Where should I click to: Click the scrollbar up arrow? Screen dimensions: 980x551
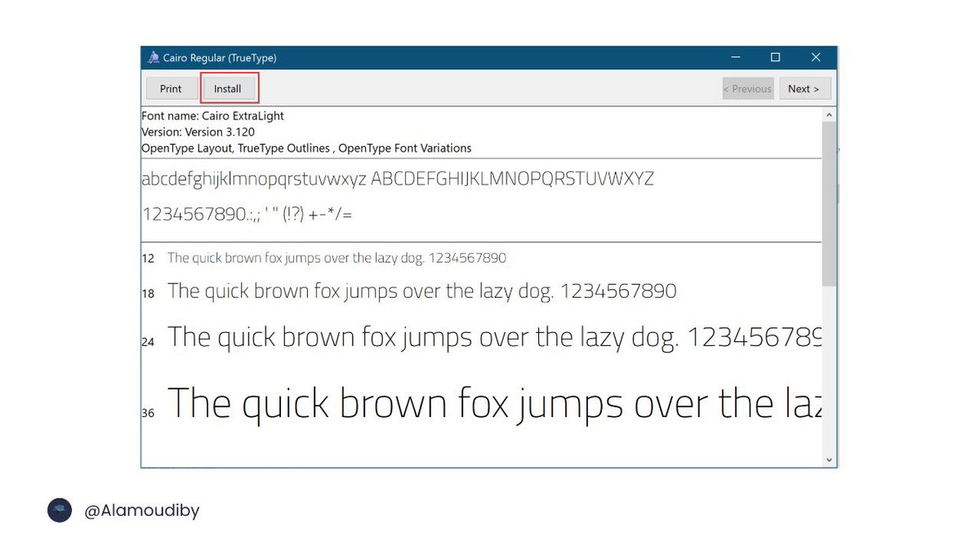(829, 115)
